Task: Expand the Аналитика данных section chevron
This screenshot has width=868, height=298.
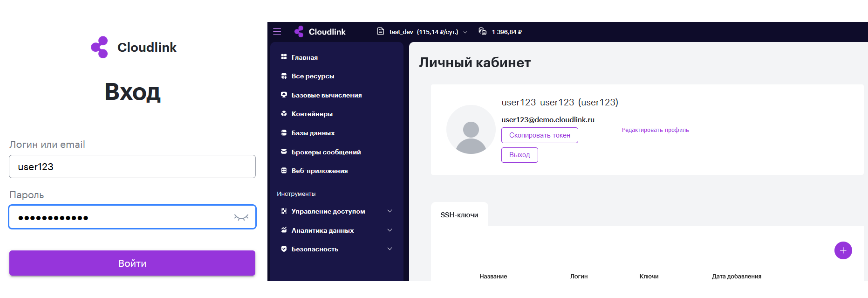Action: [x=390, y=230]
